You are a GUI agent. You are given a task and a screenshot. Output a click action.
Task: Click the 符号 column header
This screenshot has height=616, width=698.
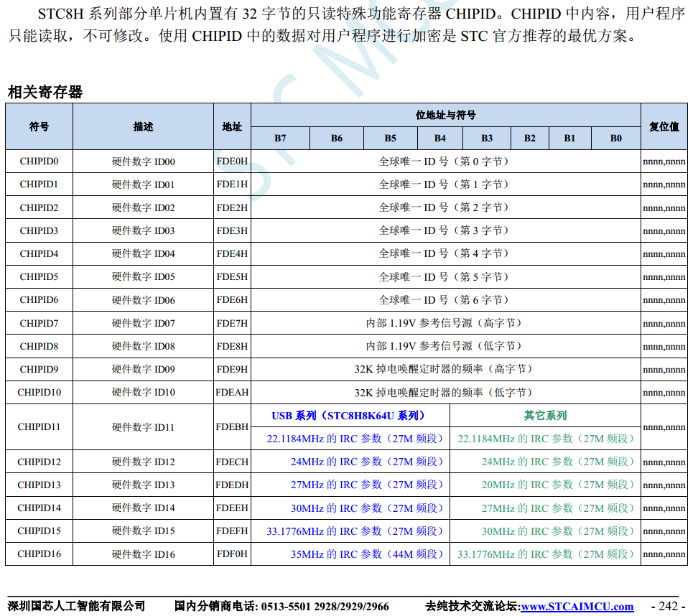(39, 126)
